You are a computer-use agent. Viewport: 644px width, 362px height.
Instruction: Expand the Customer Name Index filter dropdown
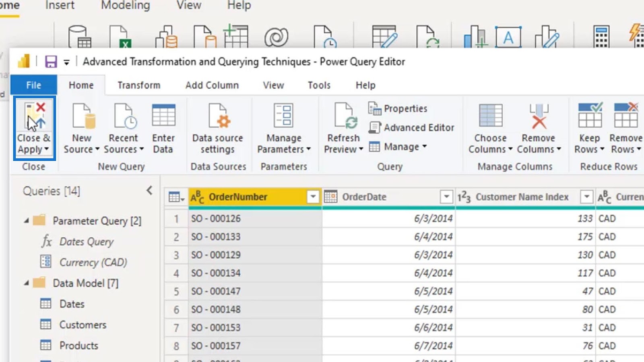pyautogui.click(x=586, y=197)
